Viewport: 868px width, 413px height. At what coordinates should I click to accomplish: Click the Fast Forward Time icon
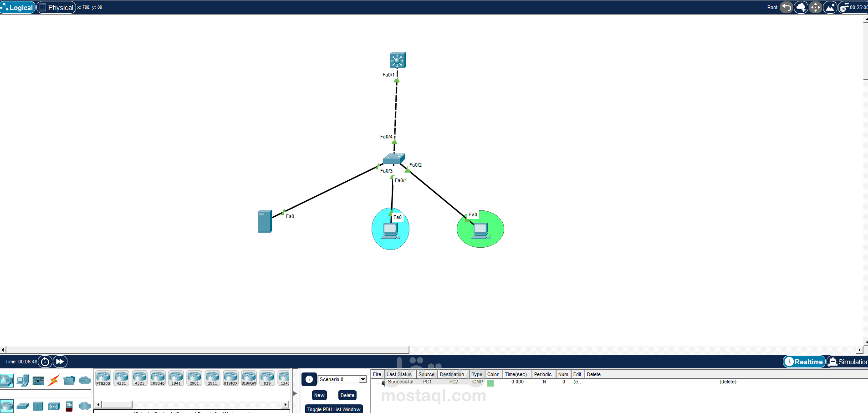tap(60, 361)
